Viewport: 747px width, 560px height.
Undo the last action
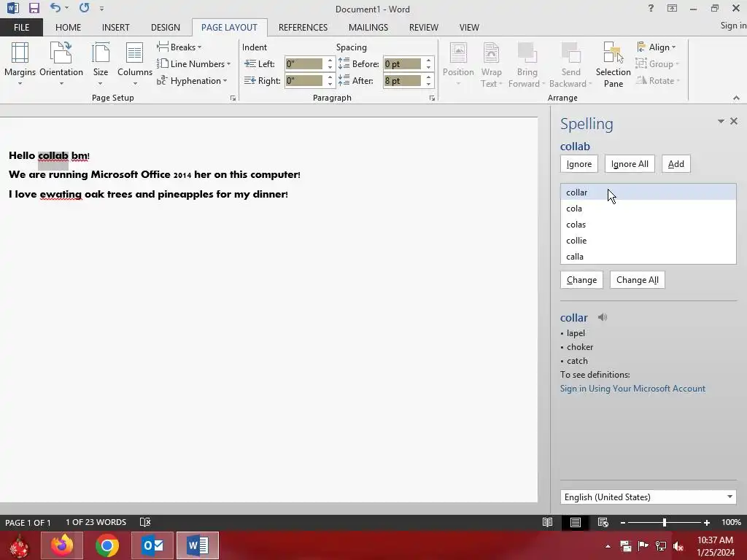point(55,8)
